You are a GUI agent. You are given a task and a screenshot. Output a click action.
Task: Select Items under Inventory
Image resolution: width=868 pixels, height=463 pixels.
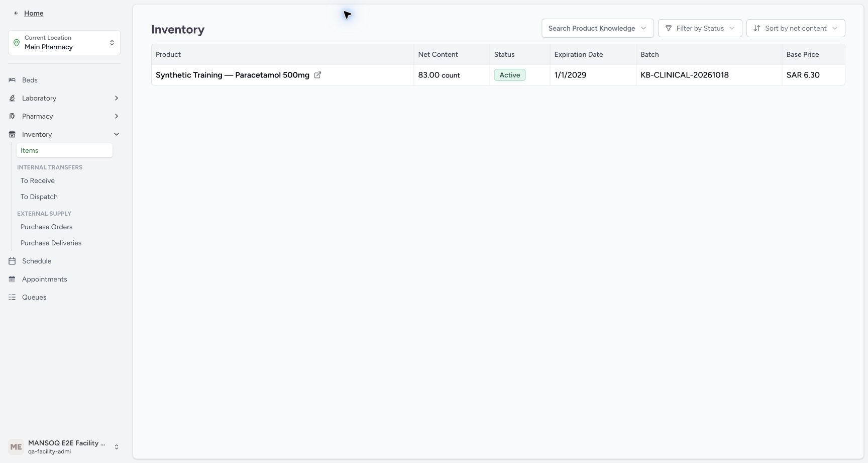pos(64,150)
